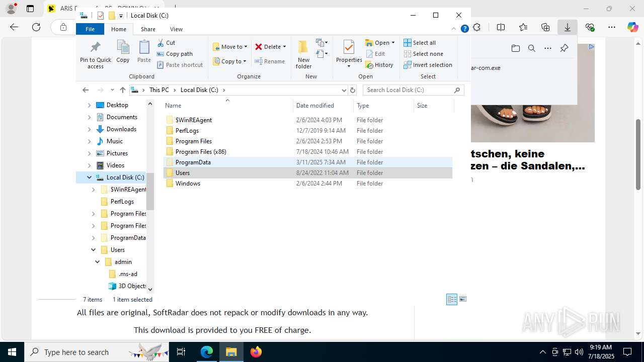Click Select all in ribbon

point(420,43)
